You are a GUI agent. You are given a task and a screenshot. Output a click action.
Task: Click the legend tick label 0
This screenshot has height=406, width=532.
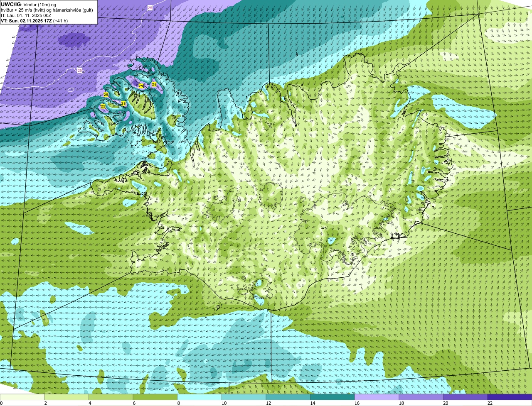point(1,403)
